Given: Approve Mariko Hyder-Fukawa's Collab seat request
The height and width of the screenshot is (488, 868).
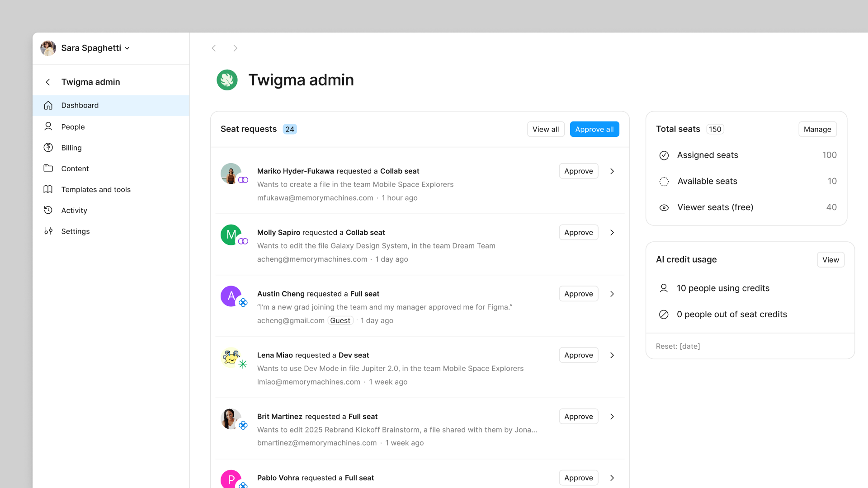Looking at the screenshot, I should pos(579,171).
